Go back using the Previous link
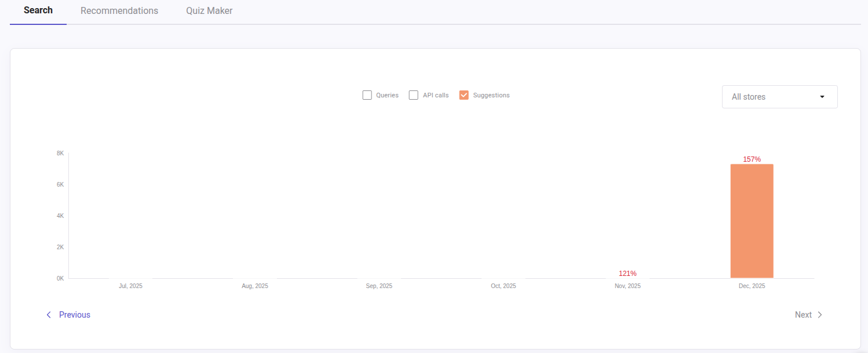This screenshot has height=353, width=868. pyautogui.click(x=74, y=314)
